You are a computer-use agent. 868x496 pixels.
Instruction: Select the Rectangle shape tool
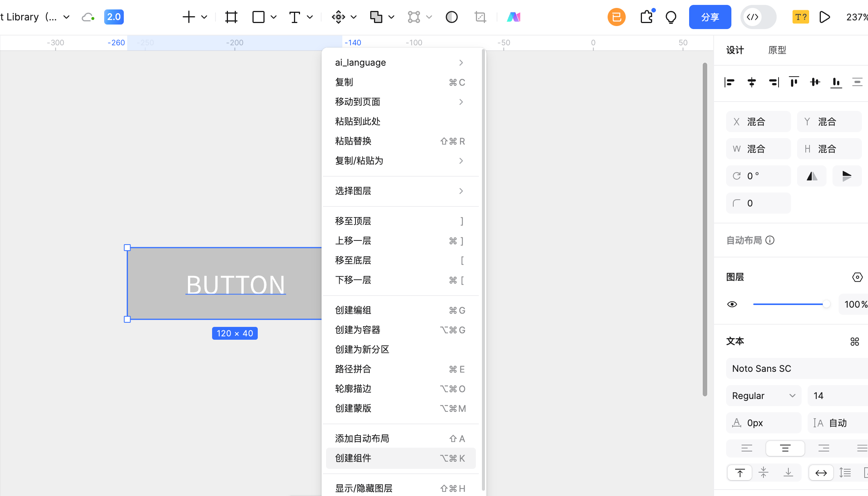point(259,17)
